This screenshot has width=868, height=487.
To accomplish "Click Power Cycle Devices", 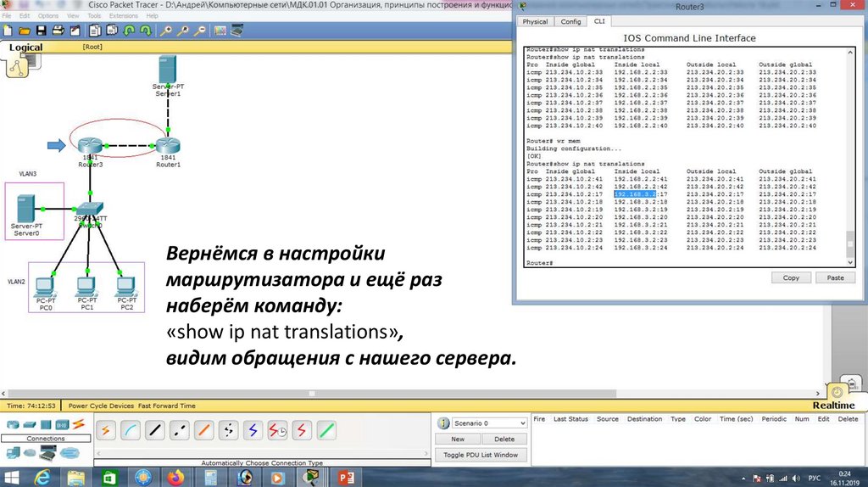I will pyautogui.click(x=102, y=406).
